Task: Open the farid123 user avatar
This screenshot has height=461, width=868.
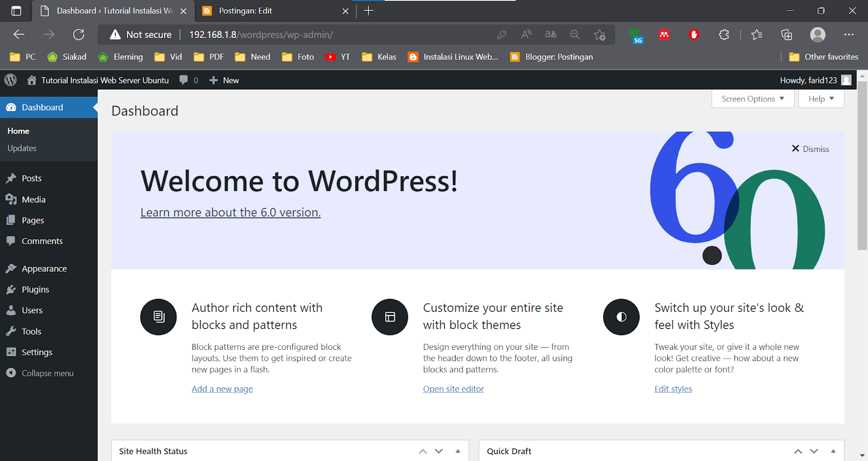Action: coord(846,80)
